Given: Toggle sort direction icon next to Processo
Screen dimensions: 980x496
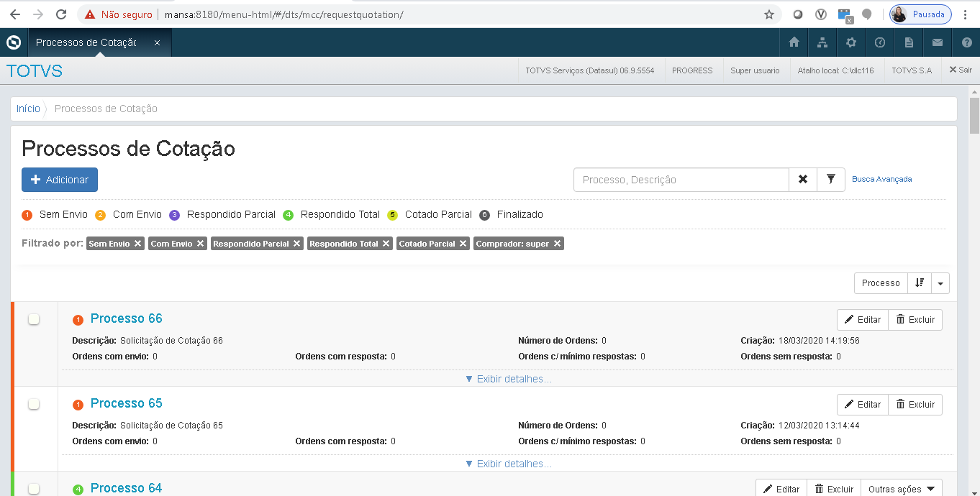Looking at the screenshot, I should pyautogui.click(x=920, y=283).
